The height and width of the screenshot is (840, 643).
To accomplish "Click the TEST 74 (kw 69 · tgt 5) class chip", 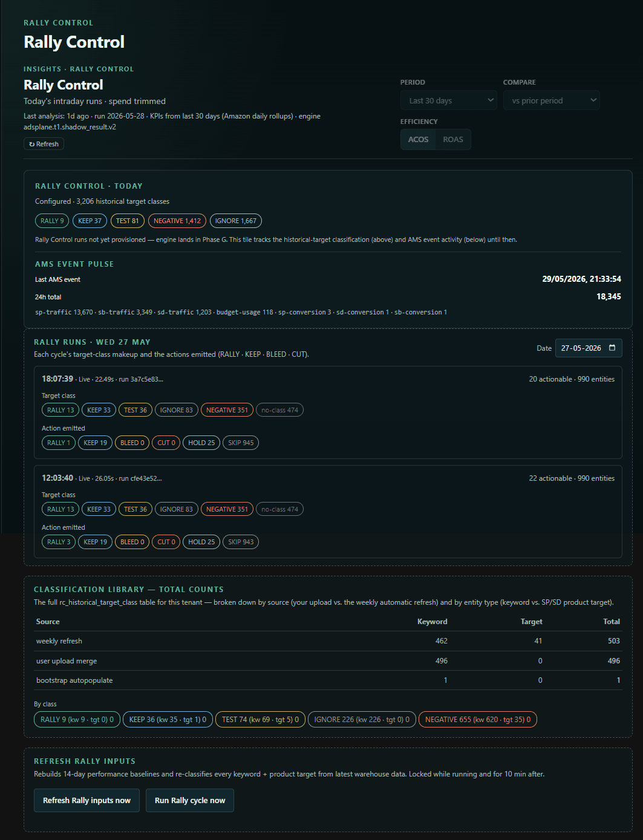I will click(260, 720).
